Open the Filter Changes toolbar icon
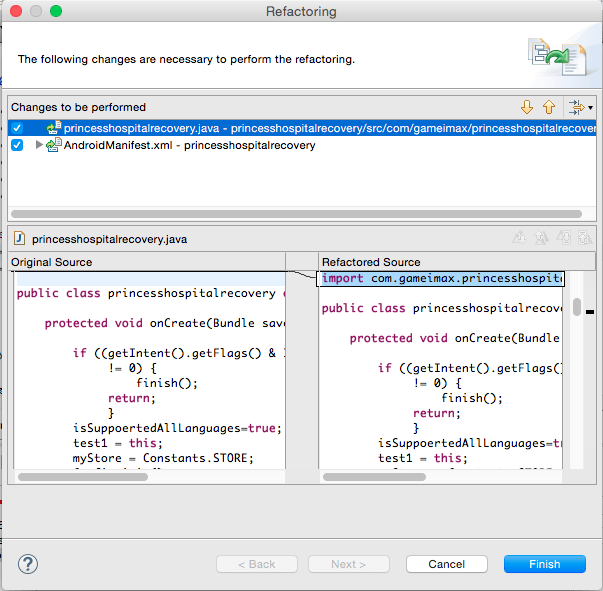 tap(576, 107)
